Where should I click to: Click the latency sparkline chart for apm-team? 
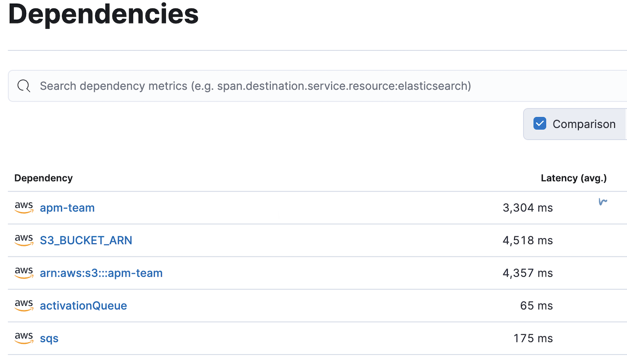[603, 201]
